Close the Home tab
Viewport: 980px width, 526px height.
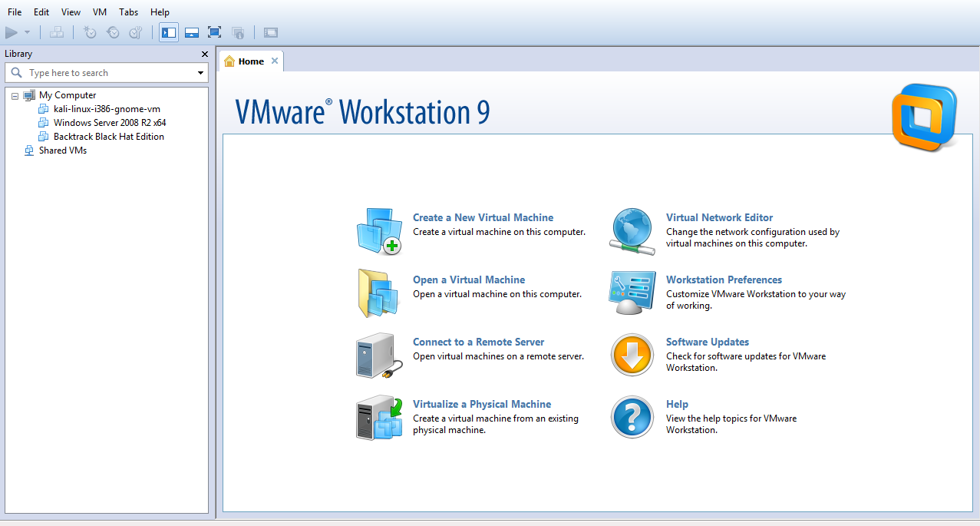(275, 61)
